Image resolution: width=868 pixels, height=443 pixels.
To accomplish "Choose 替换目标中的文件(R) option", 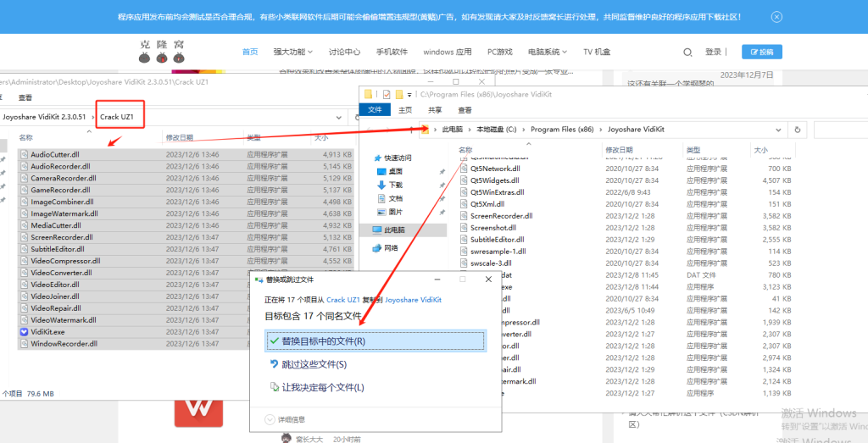I will pyautogui.click(x=376, y=341).
